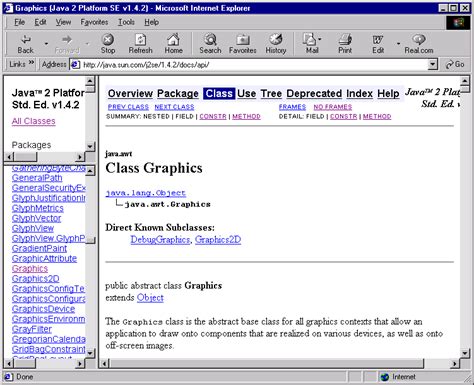Click Help in Javadoc navigation bar

[x=388, y=94]
